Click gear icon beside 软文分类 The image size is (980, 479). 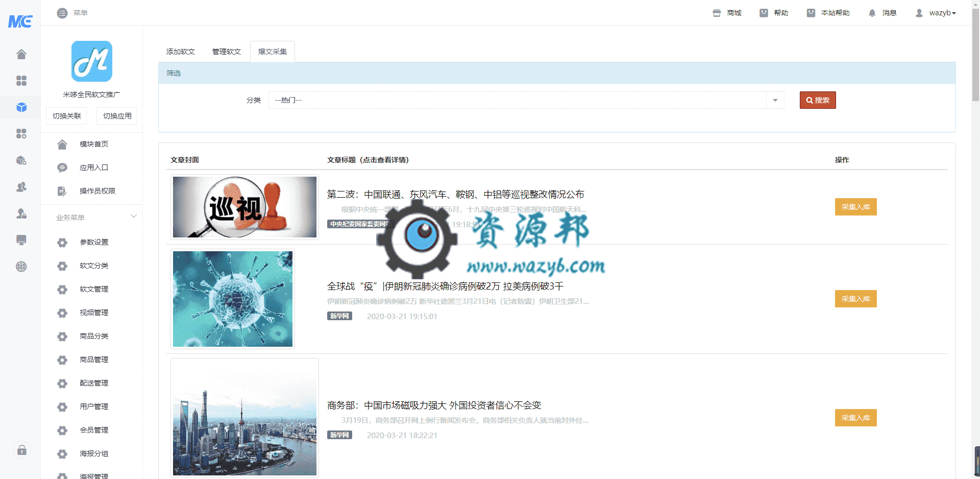(x=62, y=266)
